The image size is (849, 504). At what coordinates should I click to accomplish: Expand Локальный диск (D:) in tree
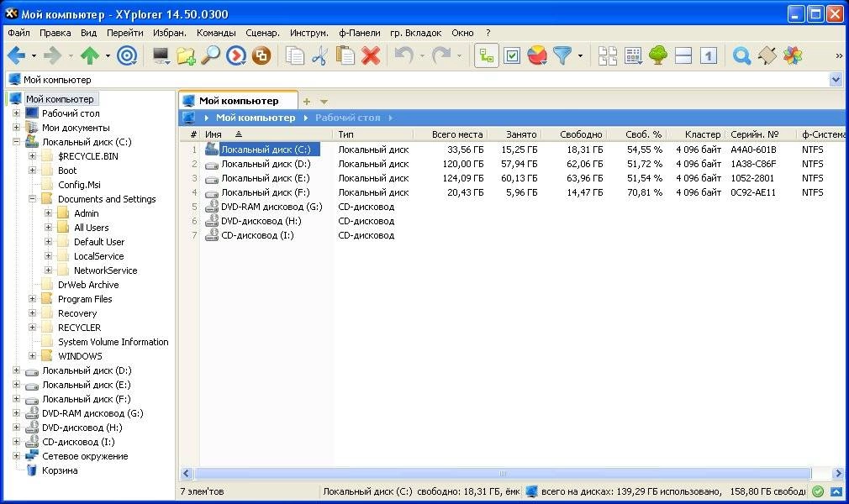tap(16, 370)
